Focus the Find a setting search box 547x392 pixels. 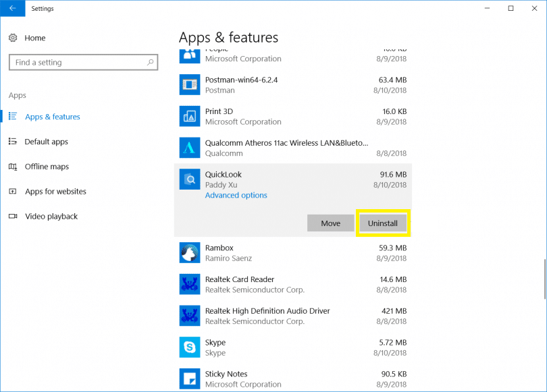coord(83,62)
